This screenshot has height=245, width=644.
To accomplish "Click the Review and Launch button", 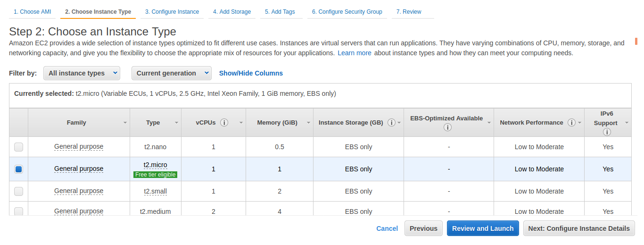I will tap(483, 228).
